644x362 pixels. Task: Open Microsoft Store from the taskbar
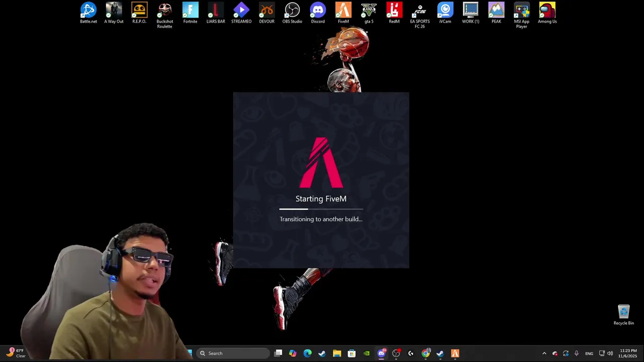[352, 353]
